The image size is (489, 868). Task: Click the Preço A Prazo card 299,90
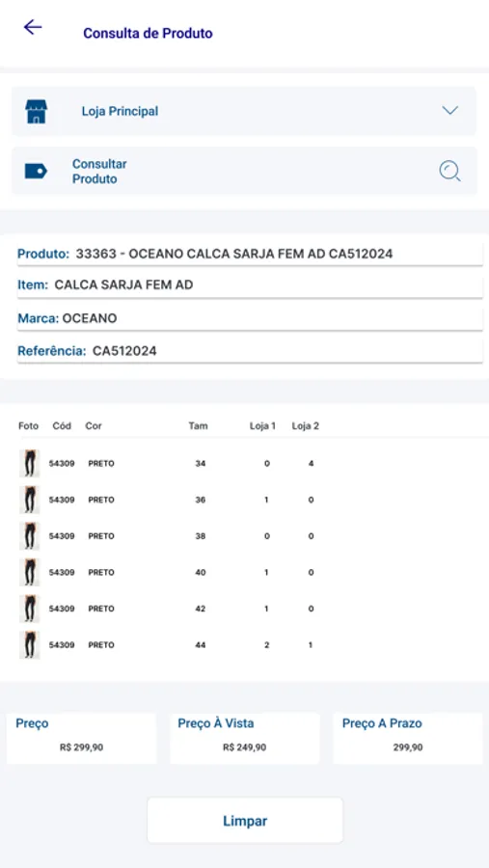[x=408, y=739]
